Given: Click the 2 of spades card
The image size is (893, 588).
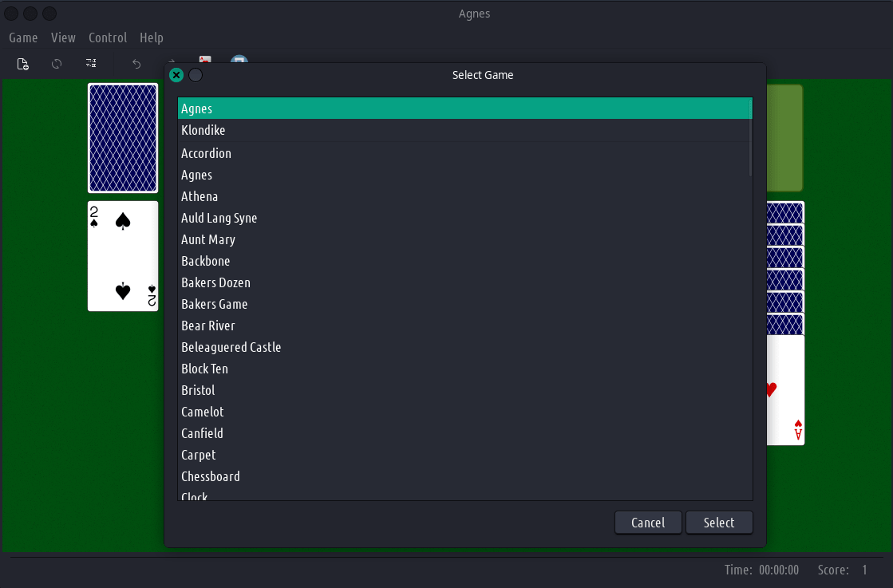Looking at the screenshot, I should pyautogui.click(x=123, y=255).
